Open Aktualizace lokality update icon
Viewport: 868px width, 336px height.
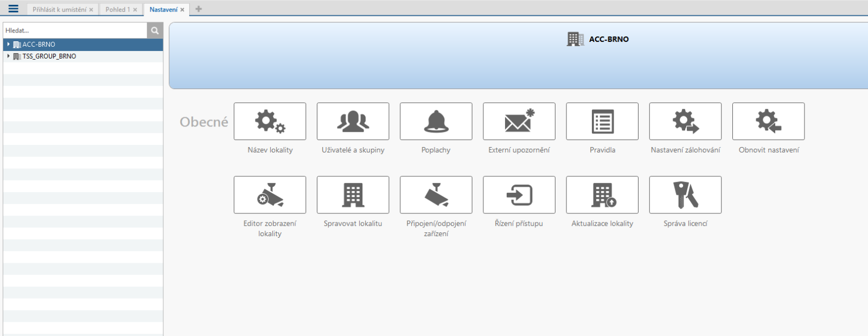602,195
